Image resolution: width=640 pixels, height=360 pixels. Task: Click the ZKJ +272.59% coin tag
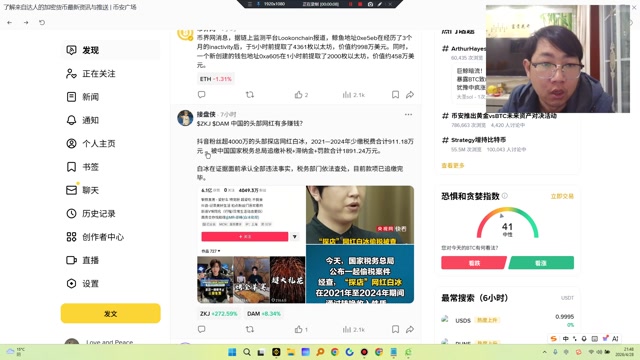218,313
